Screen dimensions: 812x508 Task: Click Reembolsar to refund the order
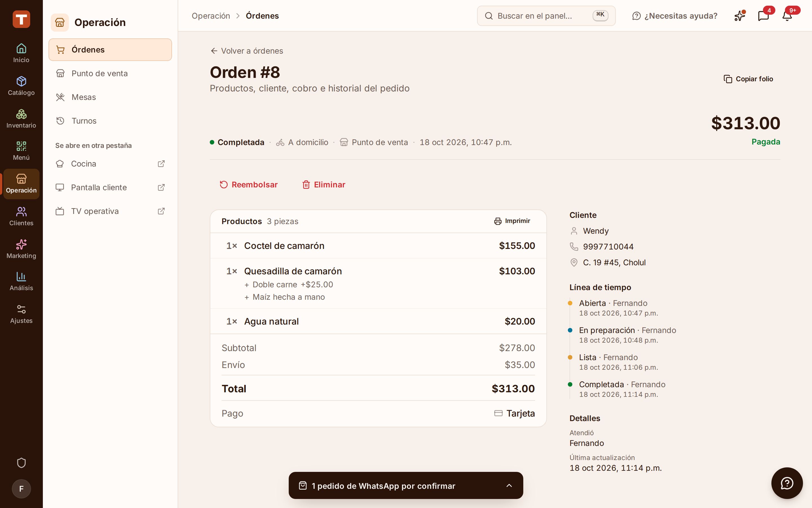pos(248,185)
